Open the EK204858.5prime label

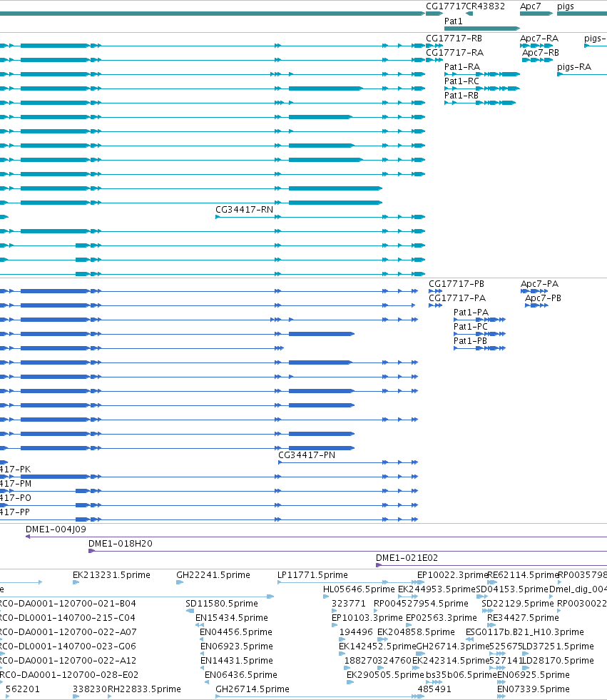click(416, 632)
